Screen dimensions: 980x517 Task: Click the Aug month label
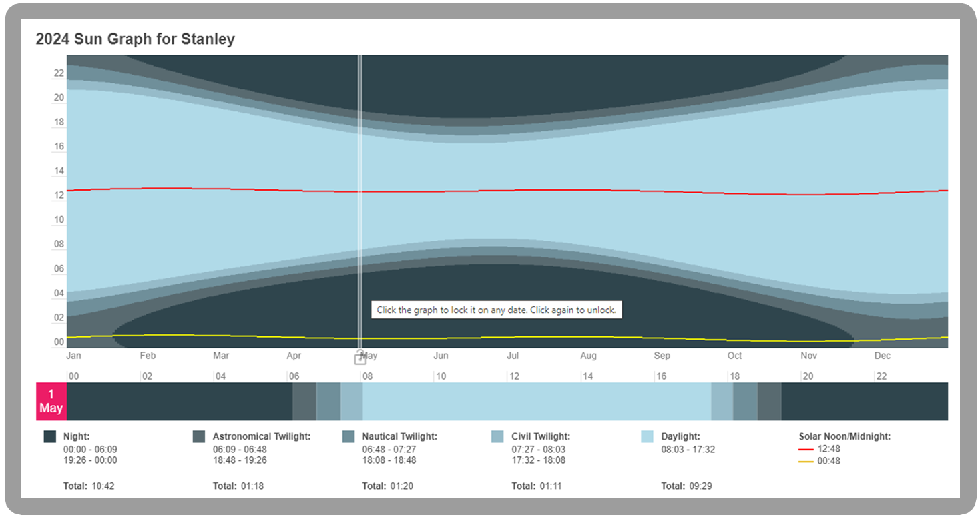pos(588,356)
